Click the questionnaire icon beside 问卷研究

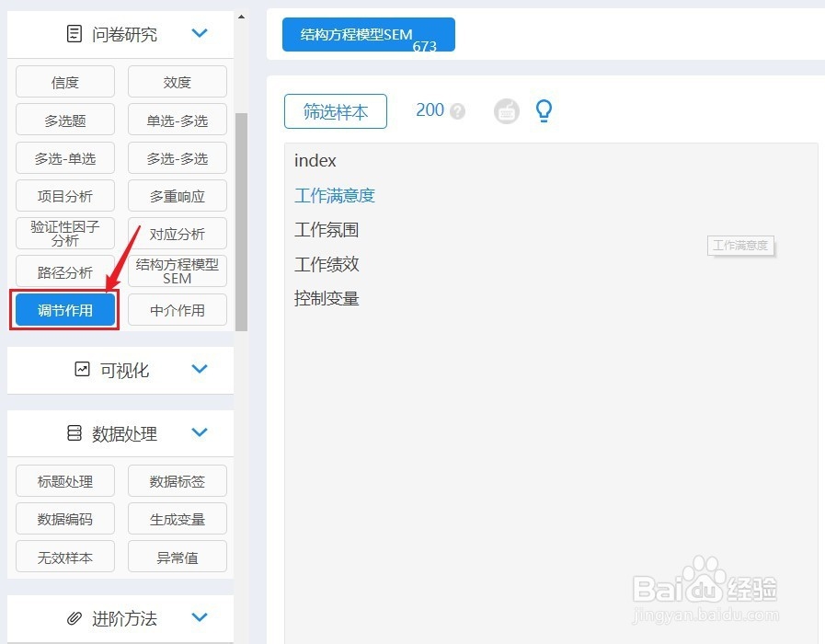pyautogui.click(x=74, y=34)
